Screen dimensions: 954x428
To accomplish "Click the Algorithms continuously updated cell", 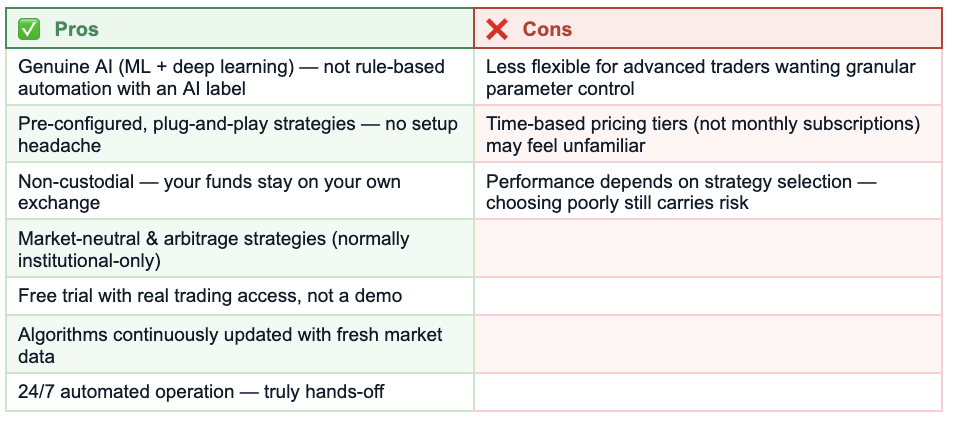I will pos(240,344).
